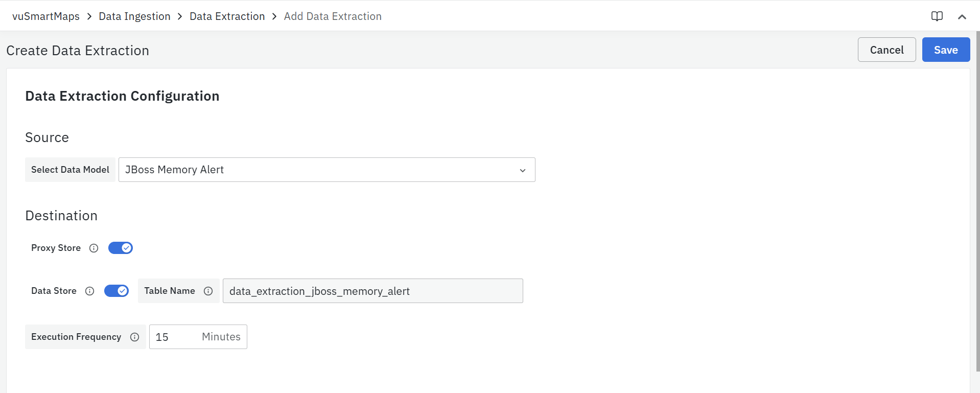Navigate to Data Ingestion breadcrumb
This screenshot has height=393, width=980.
134,16
